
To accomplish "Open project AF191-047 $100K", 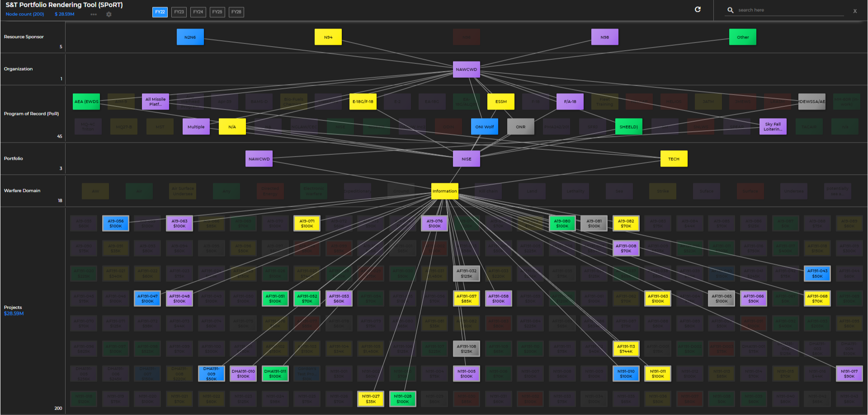I will click(147, 299).
